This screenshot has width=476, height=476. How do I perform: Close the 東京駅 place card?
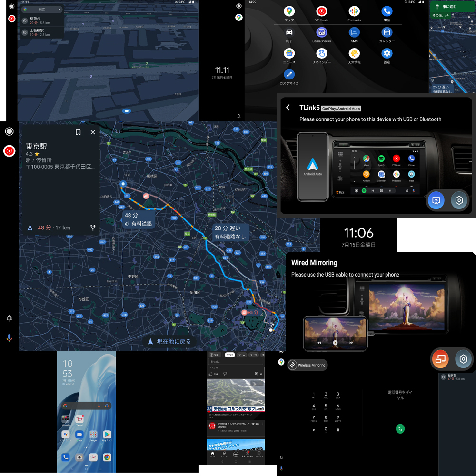tap(93, 132)
